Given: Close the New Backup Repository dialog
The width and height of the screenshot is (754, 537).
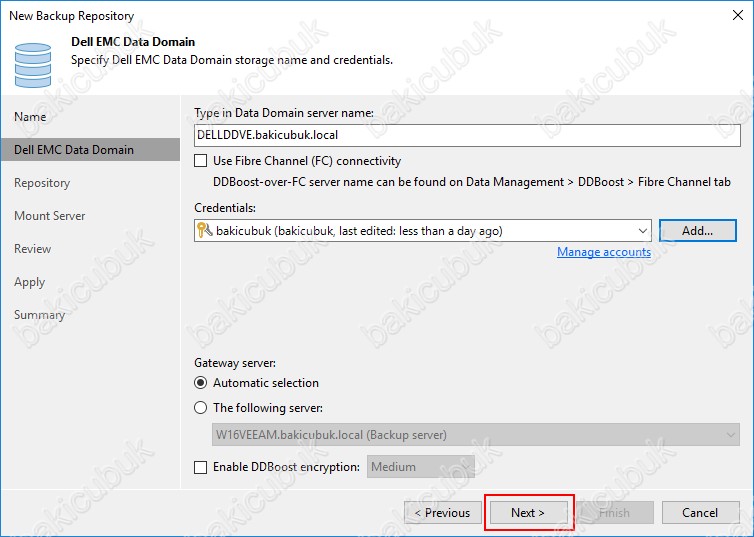Looking at the screenshot, I should (738, 15).
